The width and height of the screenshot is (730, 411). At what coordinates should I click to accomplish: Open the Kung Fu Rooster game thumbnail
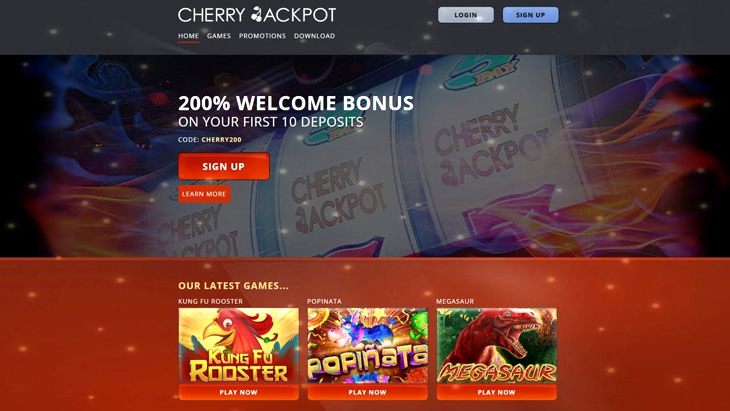click(x=238, y=346)
